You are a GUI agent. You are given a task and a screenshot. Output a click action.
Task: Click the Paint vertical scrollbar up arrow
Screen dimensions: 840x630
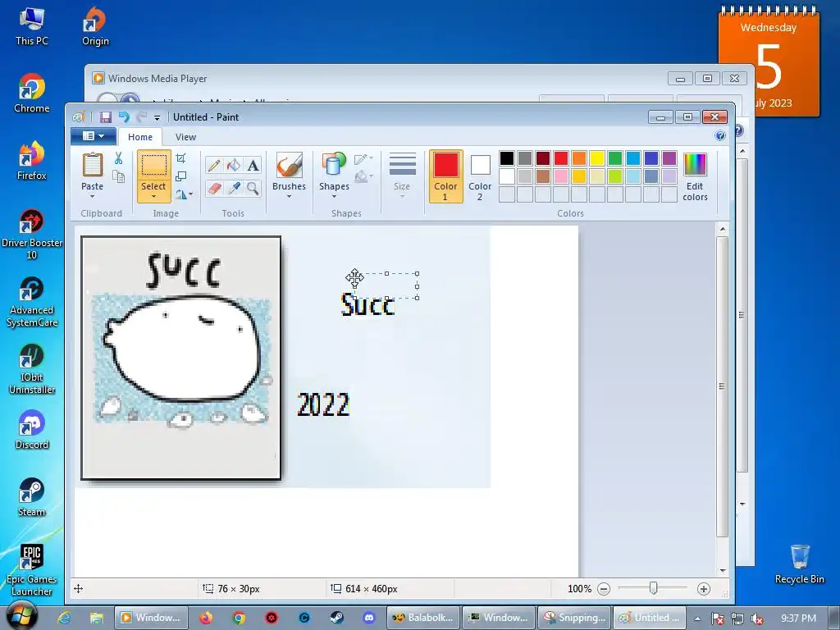723,230
